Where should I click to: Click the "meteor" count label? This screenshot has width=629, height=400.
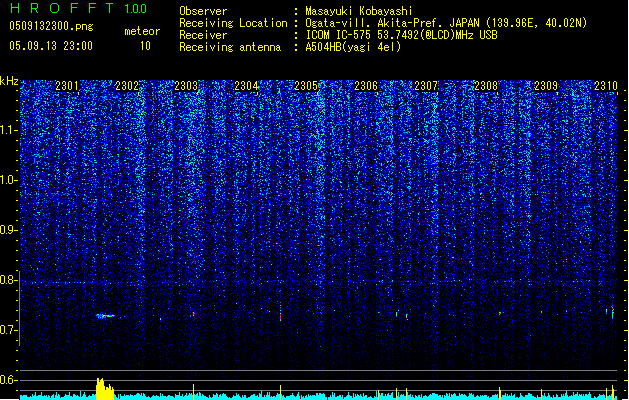point(142,31)
